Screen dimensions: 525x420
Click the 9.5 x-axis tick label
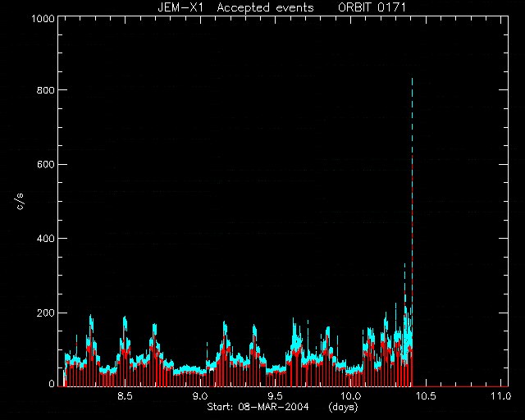[276, 396]
